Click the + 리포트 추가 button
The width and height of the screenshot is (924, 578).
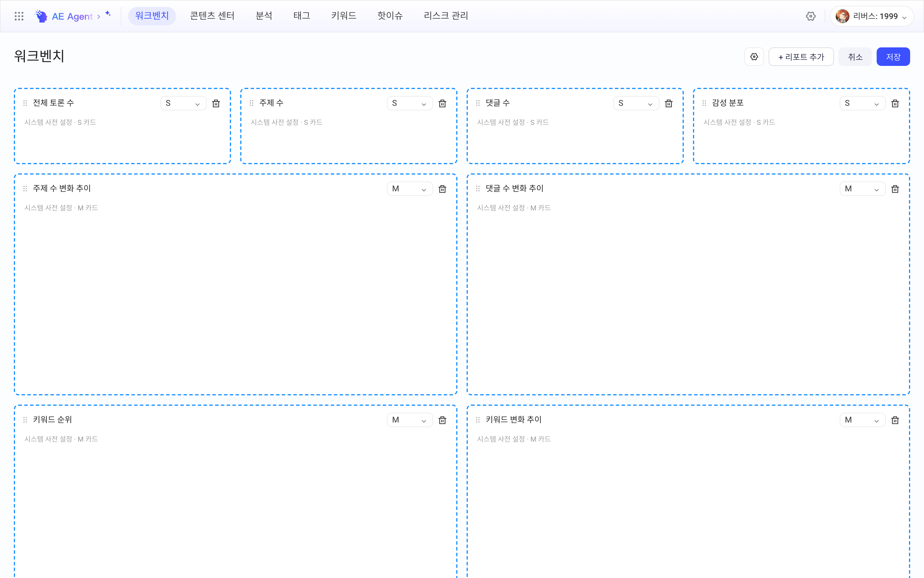coord(801,57)
